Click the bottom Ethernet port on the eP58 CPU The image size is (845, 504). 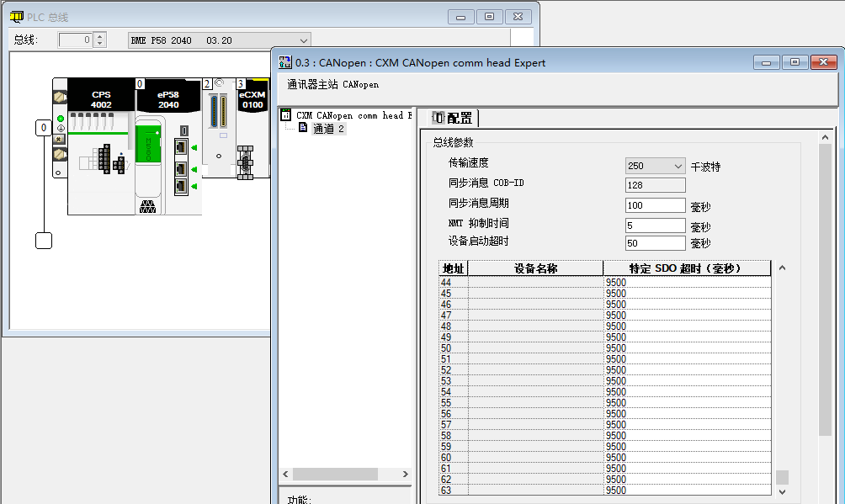click(x=181, y=187)
